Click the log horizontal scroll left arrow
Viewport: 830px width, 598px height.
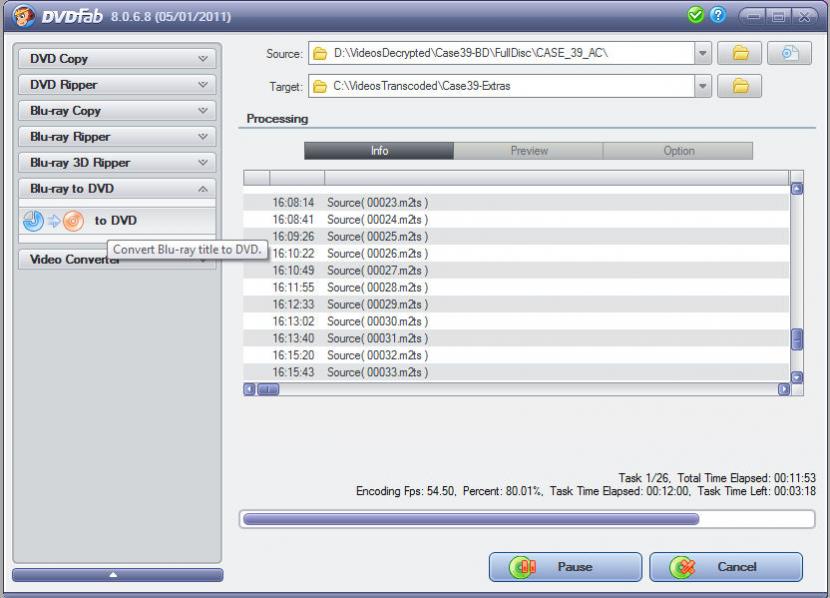(249, 389)
